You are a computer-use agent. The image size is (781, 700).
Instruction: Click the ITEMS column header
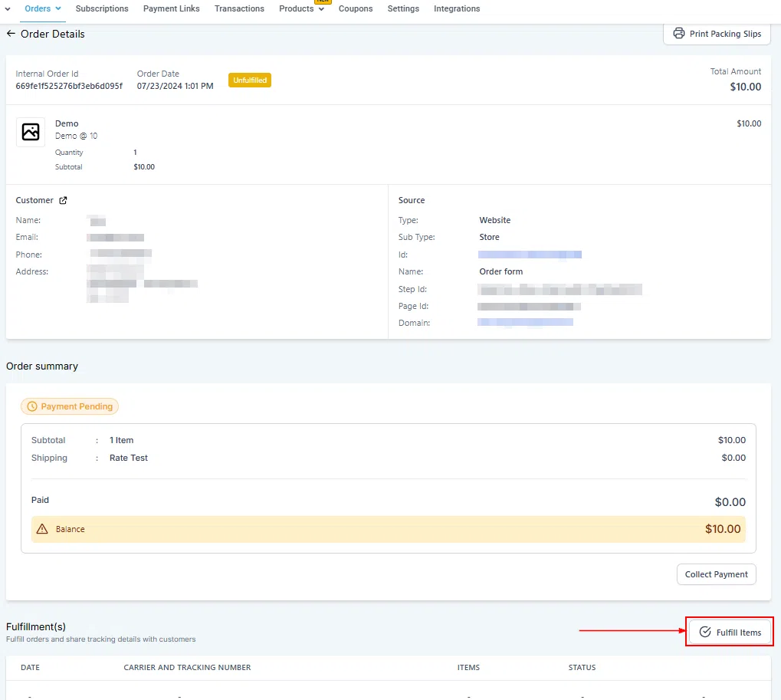pyautogui.click(x=468, y=667)
